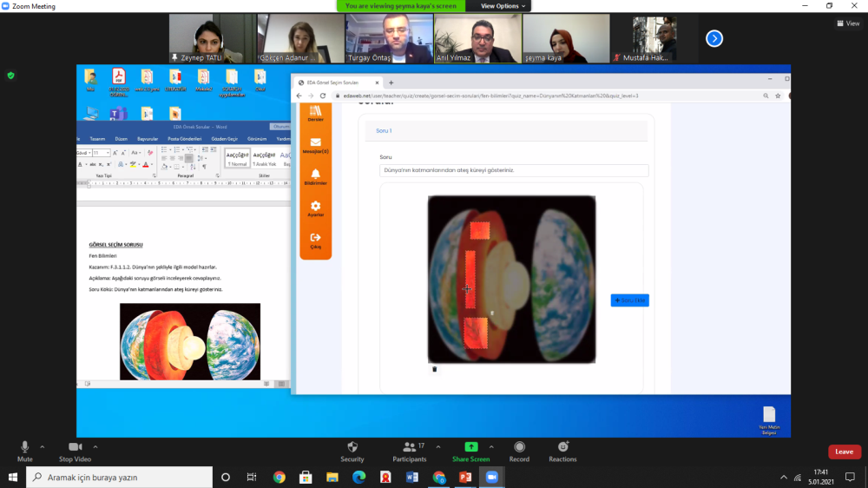Bookmark page with star icon
868x488 pixels.
pyautogui.click(x=778, y=96)
